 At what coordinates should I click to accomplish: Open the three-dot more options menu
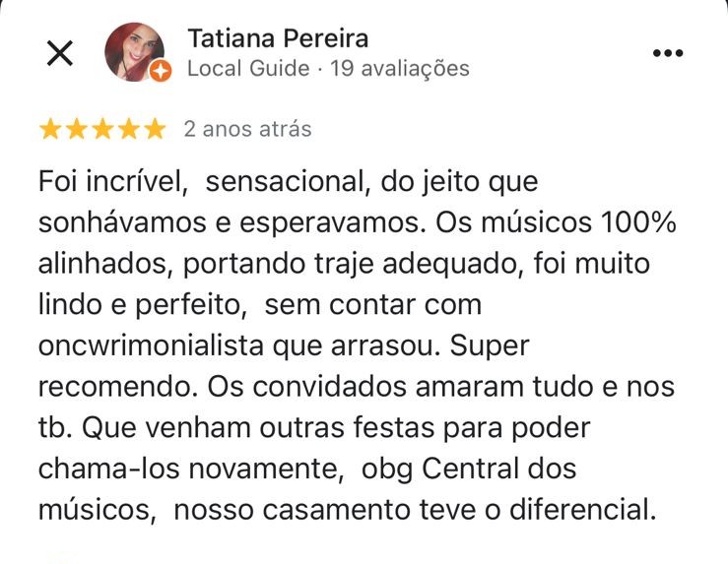pyautogui.click(x=668, y=53)
